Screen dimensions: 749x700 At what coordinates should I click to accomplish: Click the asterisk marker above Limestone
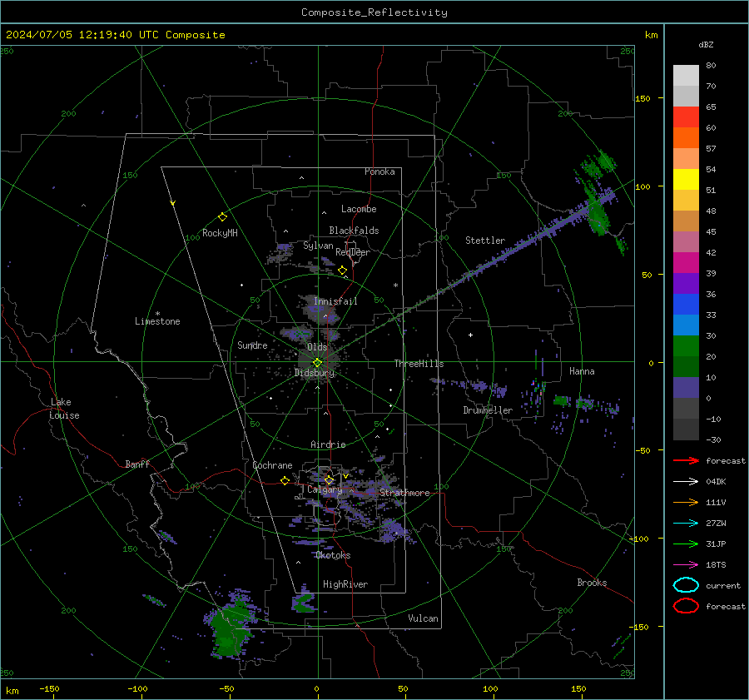click(157, 314)
